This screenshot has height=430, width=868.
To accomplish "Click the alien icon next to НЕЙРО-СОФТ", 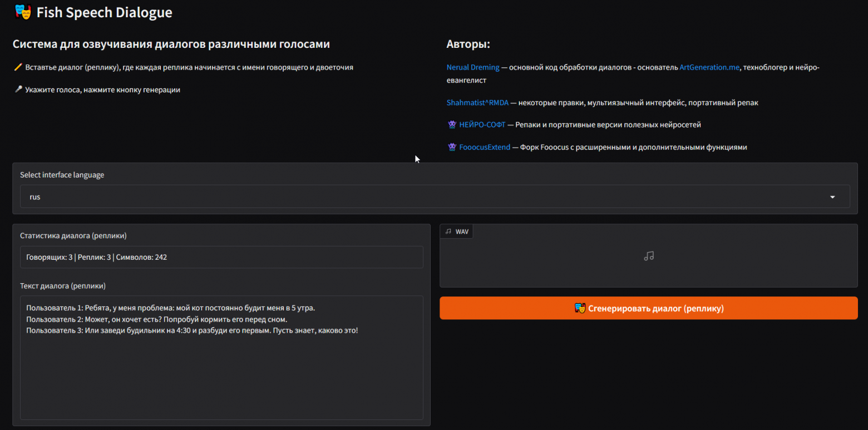I will click(x=452, y=125).
